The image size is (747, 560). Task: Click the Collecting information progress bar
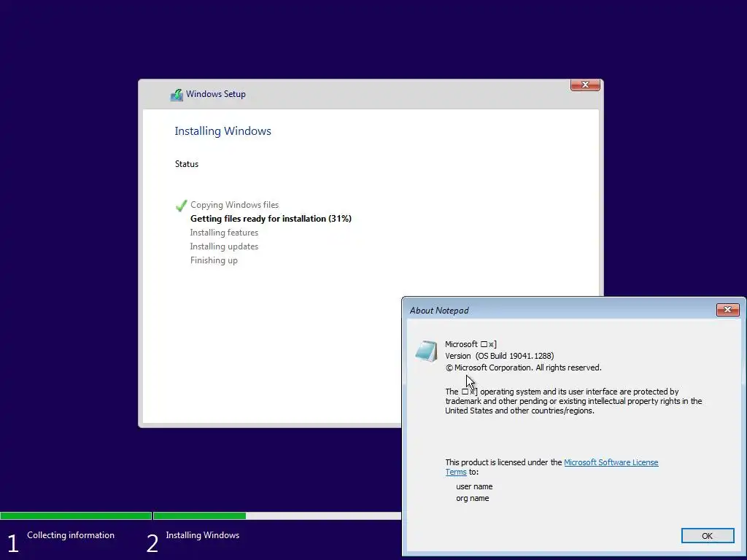(x=76, y=516)
